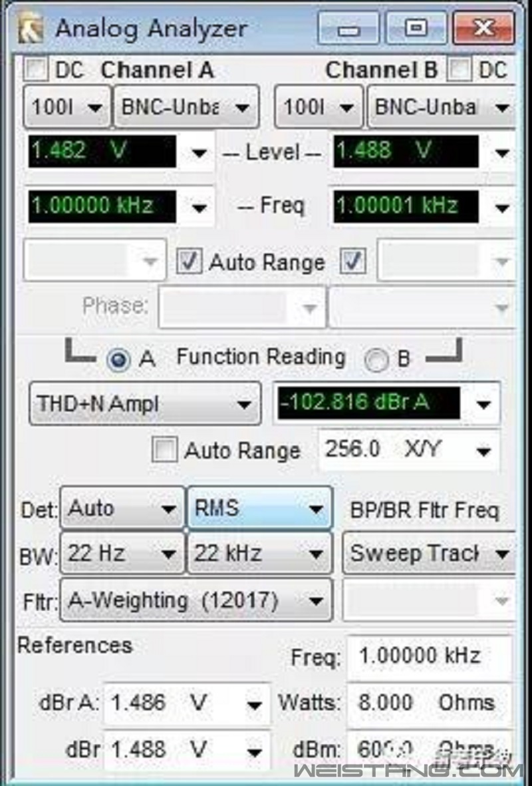Click the References Freq 1.00000 kHz field

tap(428, 656)
